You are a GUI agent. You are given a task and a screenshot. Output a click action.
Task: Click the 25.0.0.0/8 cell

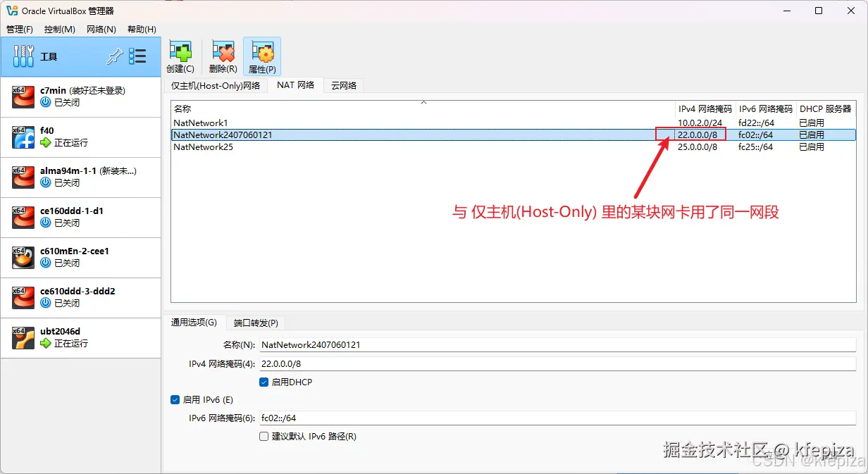point(697,147)
